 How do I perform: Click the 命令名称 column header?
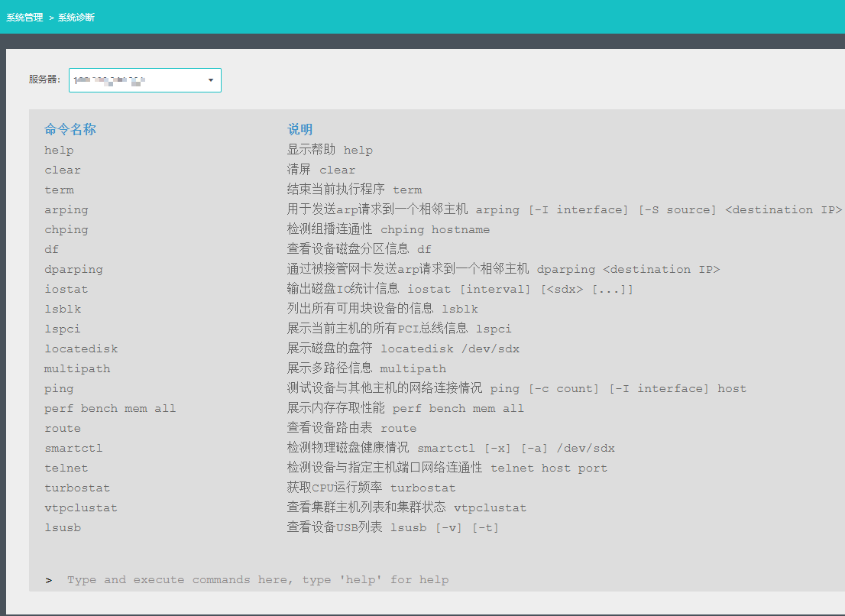click(x=70, y=130)
